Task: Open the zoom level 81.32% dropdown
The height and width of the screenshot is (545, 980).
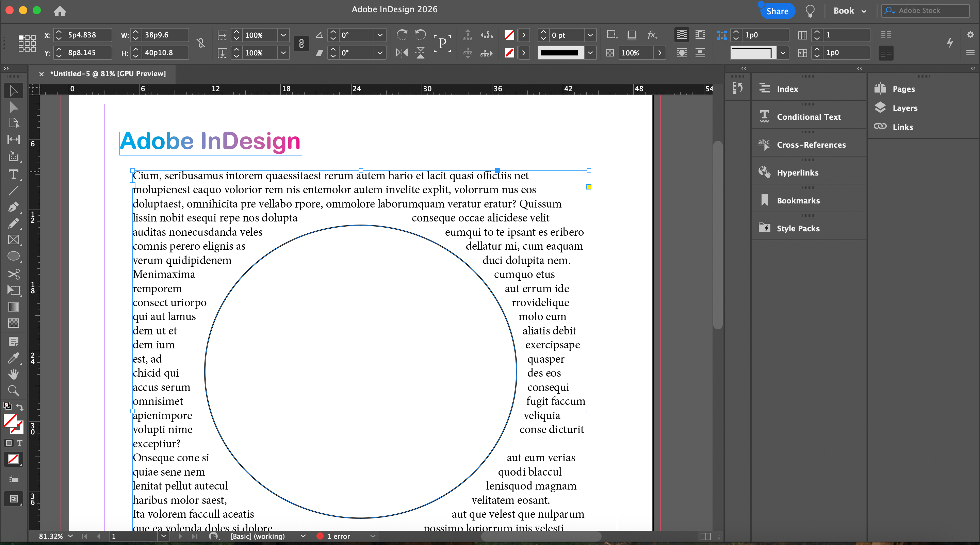Action: click(x=70, y=536)
